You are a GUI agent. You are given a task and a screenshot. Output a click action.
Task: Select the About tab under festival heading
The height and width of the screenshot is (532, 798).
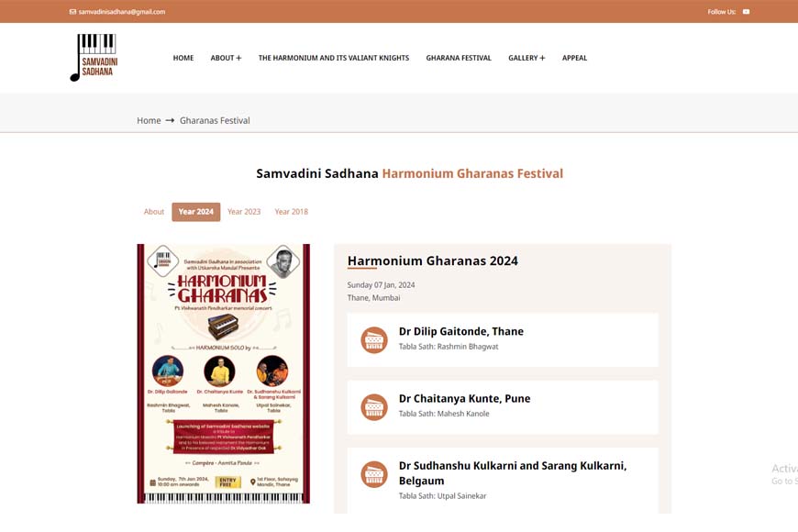[154, 212]
